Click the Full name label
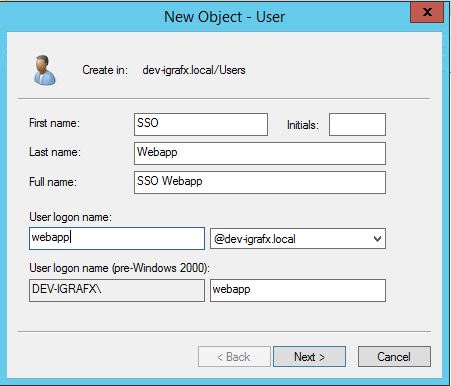451x386 pixels. click(53, 182)
